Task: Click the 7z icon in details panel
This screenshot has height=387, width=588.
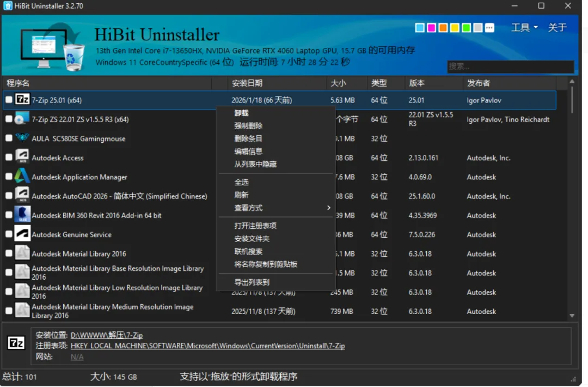Action: click(16, 343)
